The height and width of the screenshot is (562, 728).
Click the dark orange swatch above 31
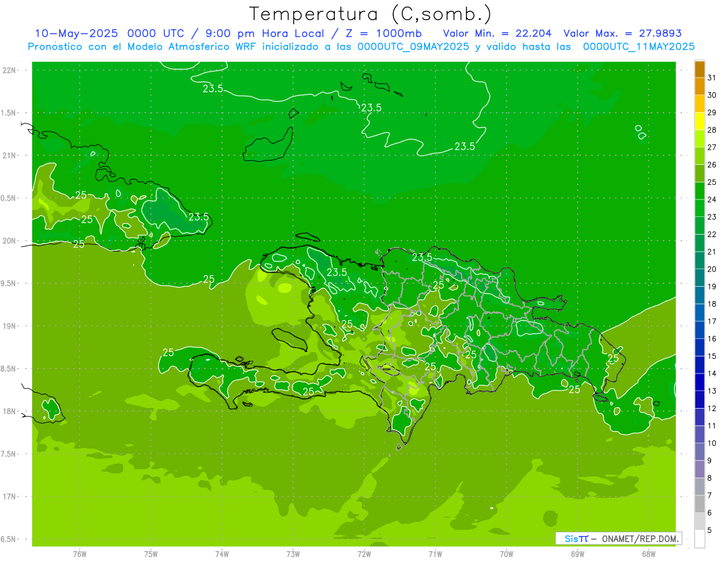(699, 70)
